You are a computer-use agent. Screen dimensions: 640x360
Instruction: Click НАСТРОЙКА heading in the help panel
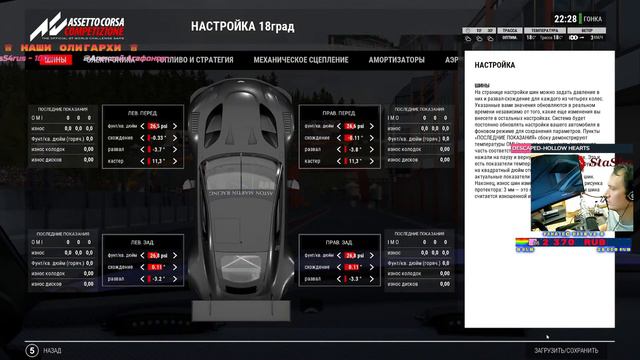[x=495, y=65]
